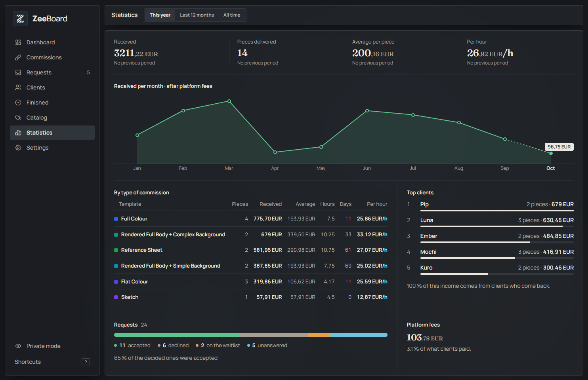Image resolution: width=588 pixels, height=380 pixels.
Task: Click the Shortcuts question mark badge
Action: pyautogui.click(x=86, y=362)
